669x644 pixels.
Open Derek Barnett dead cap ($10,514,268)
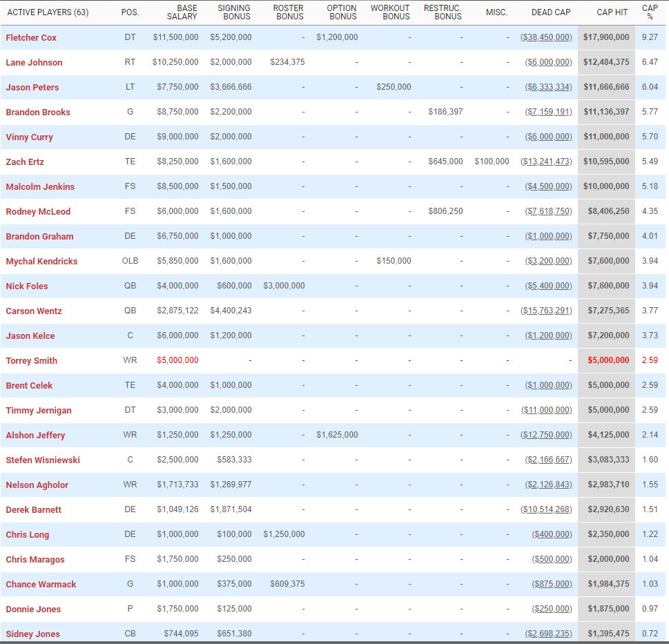click(x=546, y=509)
